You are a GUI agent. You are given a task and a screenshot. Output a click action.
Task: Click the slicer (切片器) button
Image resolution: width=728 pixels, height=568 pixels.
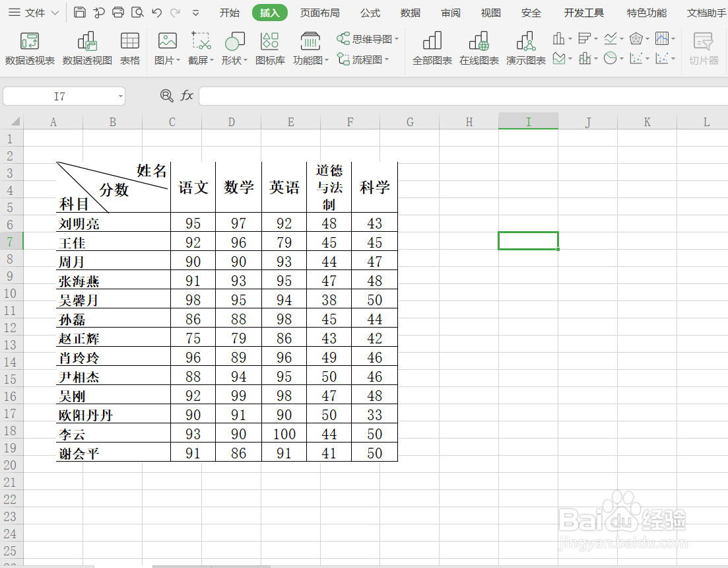[x=704, y=48]
